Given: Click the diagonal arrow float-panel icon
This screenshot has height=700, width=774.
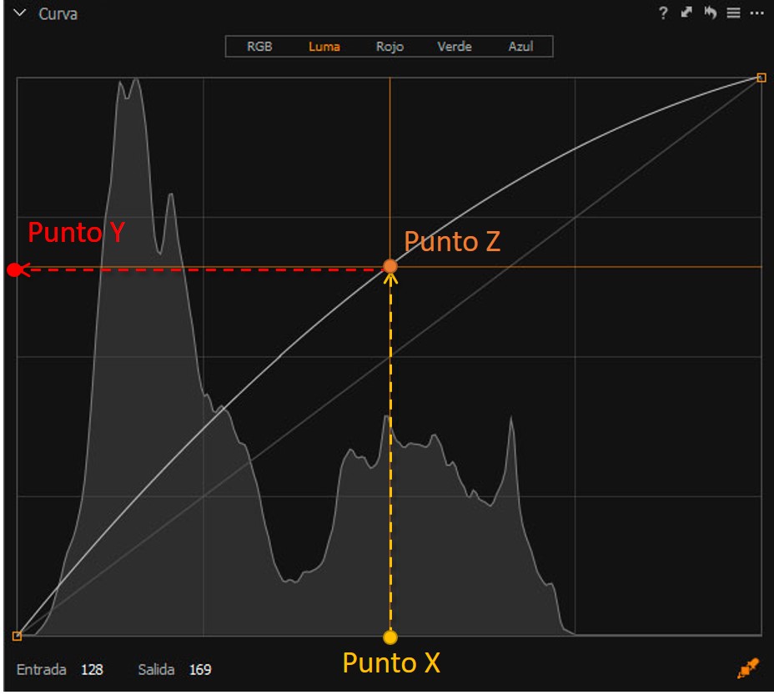Looking at the screenshot, I should 686,13.
